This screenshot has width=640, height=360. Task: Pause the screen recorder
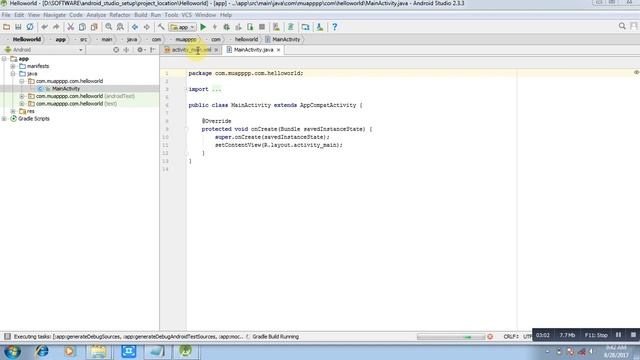coord(618,335)
